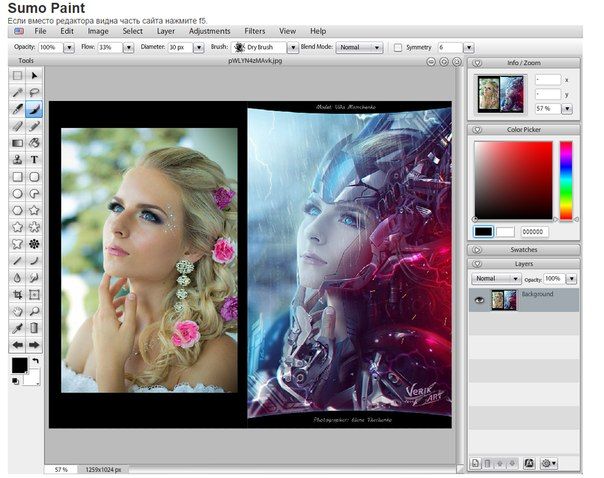Select the Hand pan tool
Viewport: 604px width, 478px height.
tap(17, 311)
